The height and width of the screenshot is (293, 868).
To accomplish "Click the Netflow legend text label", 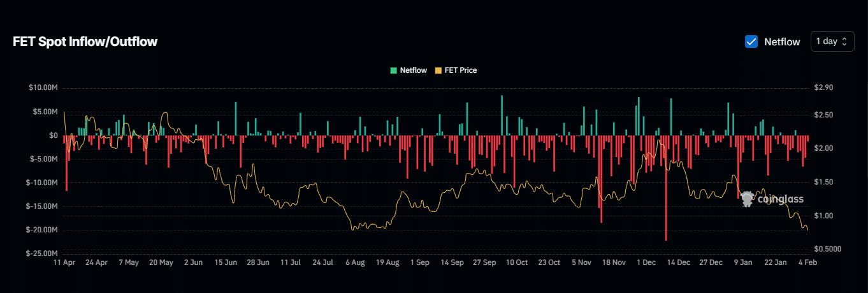I will pyautogui.click(x=413, y=70).
